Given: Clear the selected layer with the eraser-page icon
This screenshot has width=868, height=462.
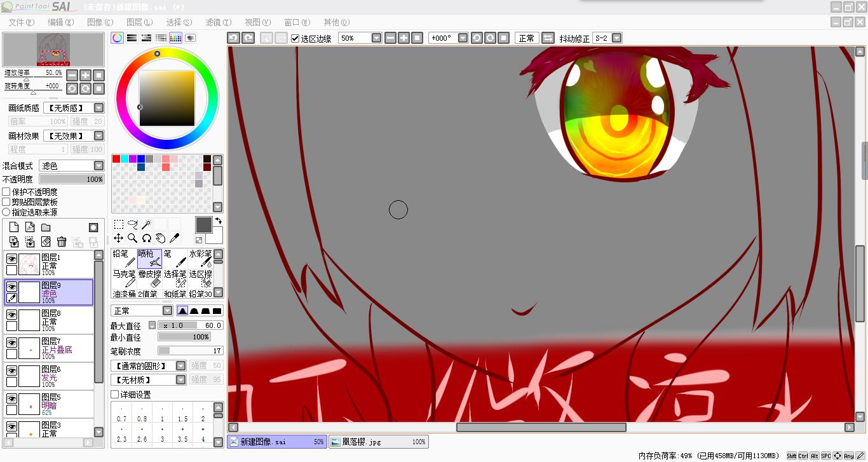Looking at the screenshot, I should (x=46, y=241).
